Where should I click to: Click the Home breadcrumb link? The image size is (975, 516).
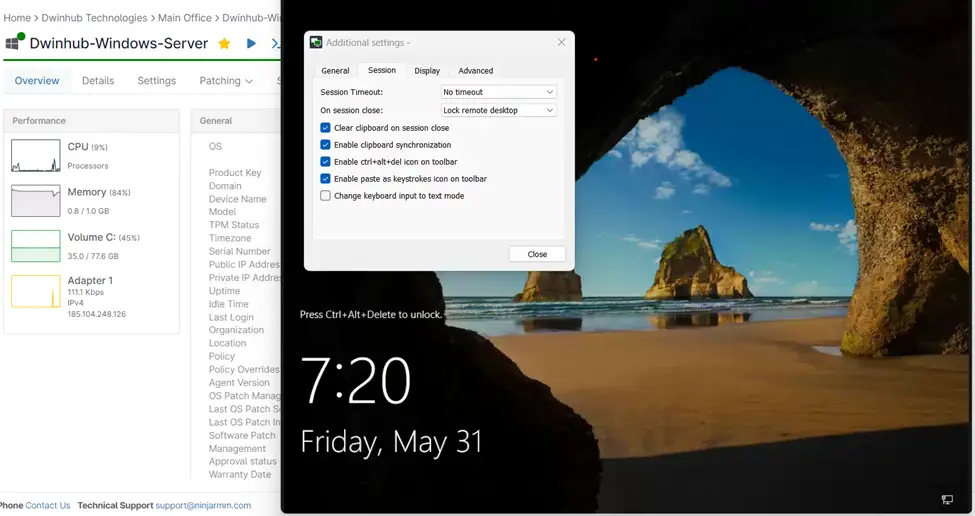17,18
